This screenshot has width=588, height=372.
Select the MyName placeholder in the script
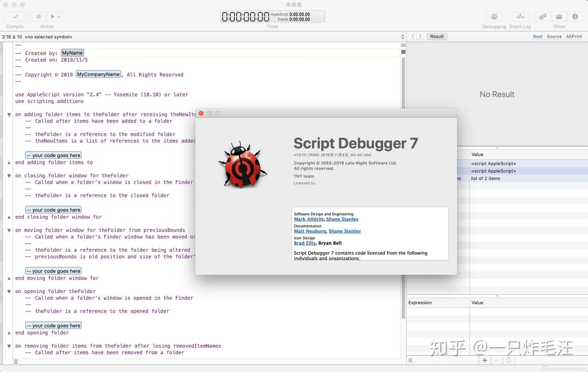coord(72,53)
